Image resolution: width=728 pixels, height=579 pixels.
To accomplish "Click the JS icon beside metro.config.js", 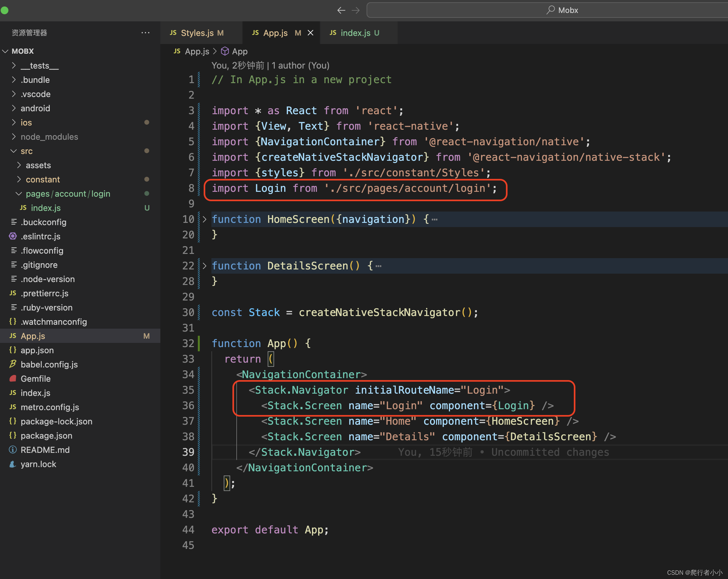I will tap(13, 407).
